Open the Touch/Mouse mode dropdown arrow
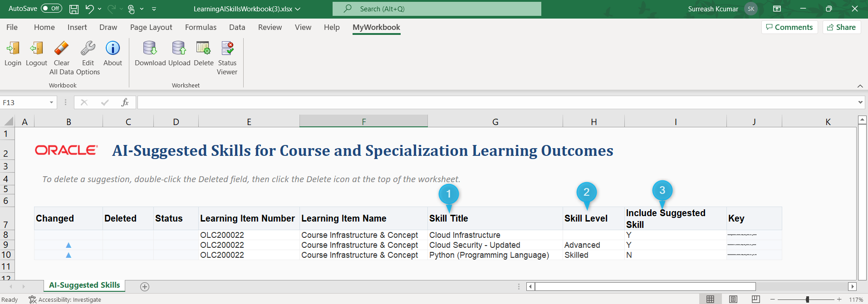Image resolution: width=868 pixels, height=304 pixels. pyautogui.click(x=142, y=9)
